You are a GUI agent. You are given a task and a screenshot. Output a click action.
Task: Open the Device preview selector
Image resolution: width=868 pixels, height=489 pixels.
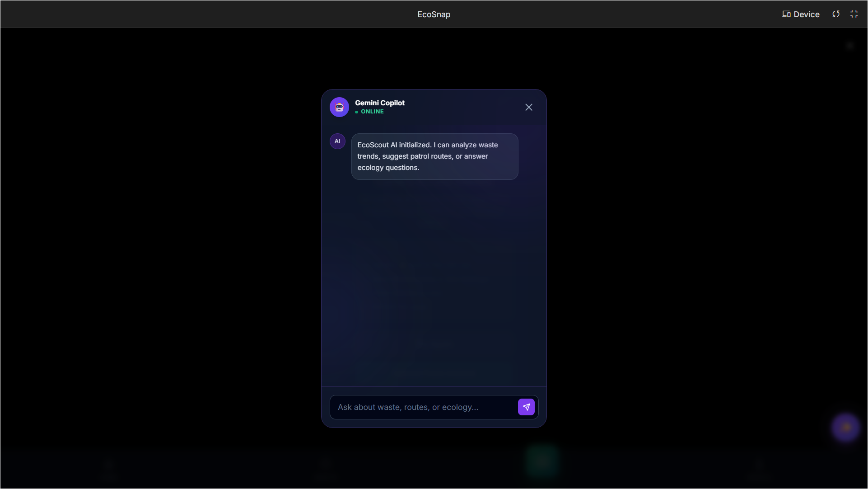(x=801, y=14)
